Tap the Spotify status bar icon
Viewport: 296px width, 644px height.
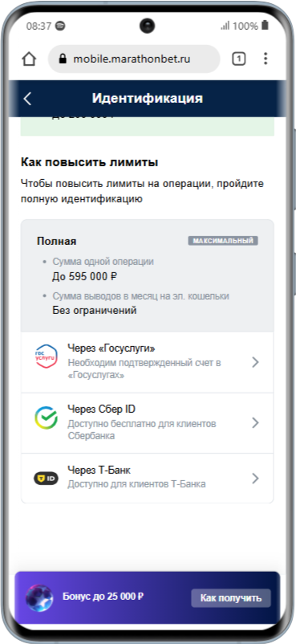click(60, 26)
